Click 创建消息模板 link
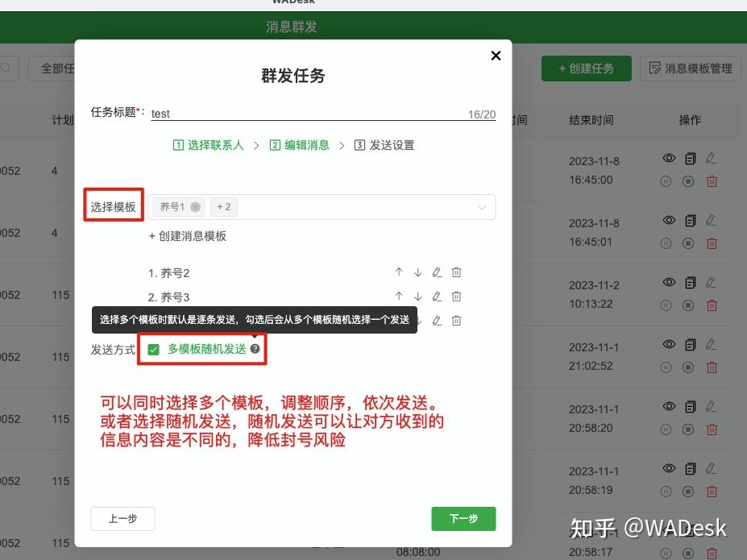The image size is (747, 560). click(x=187, y=236)
